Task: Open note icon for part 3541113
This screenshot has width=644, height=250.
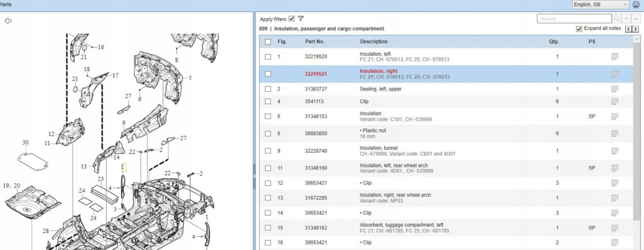Action: tap(614, 101)
